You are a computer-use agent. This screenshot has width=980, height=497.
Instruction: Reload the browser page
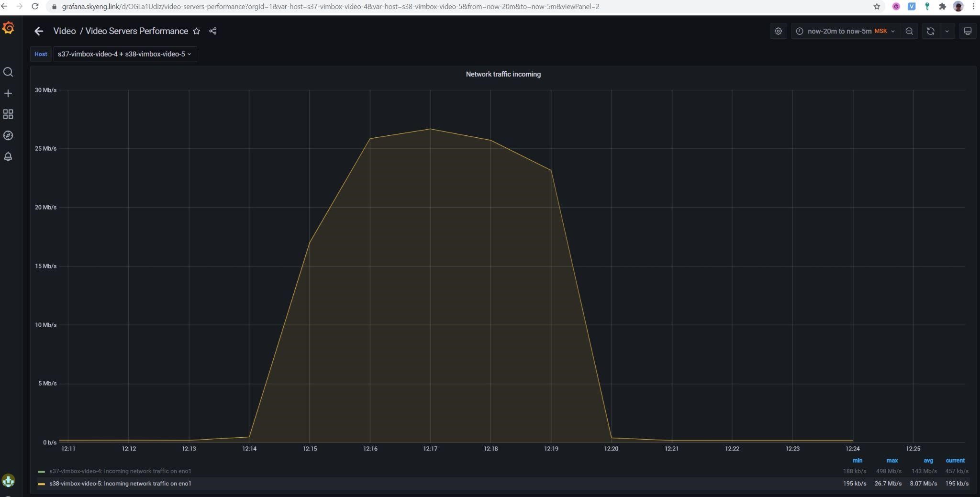tap(35, 6)
